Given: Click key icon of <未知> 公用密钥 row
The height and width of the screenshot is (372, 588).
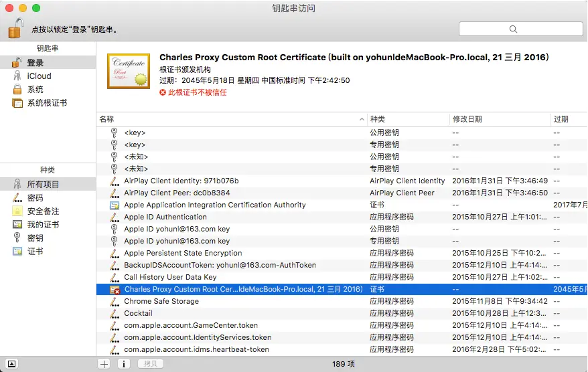Looking at the screenshot, I should [x=115, y=157].
